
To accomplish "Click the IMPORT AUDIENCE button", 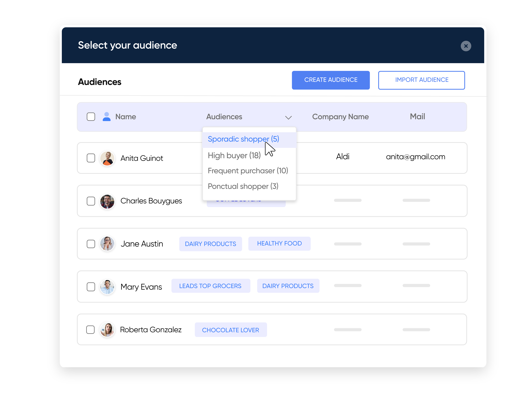I will point(422,80).
